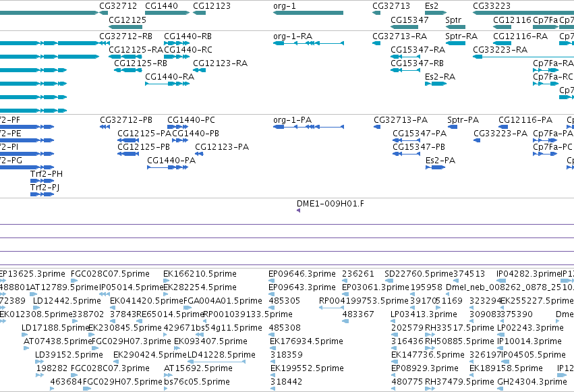Open transcript org-1-RA label

click(x=293, y=36)
